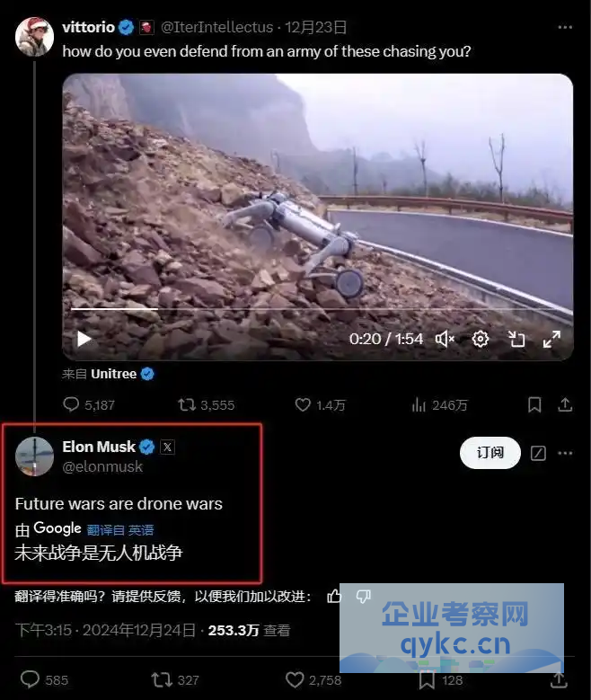This screenshot has width=591, height=700.
Task: Expand video to fullscreen
Action: pos(551,340)
